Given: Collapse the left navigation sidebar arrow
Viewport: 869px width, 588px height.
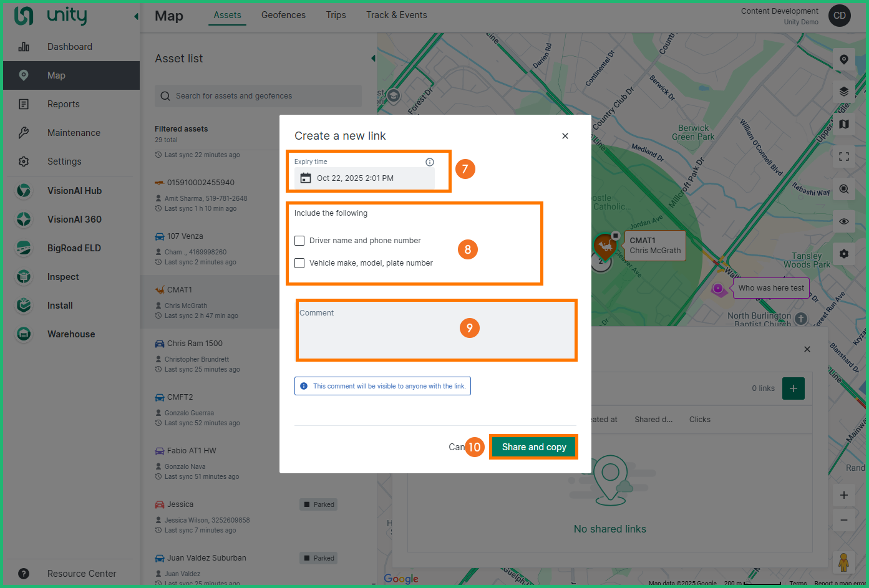Looking at the screenshot, I should (136, 17).
